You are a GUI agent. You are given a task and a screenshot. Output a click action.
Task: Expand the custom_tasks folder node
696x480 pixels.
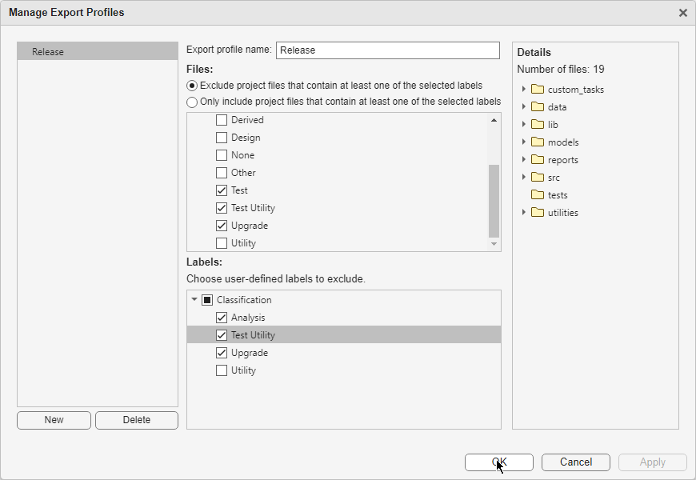pos(523,90)
